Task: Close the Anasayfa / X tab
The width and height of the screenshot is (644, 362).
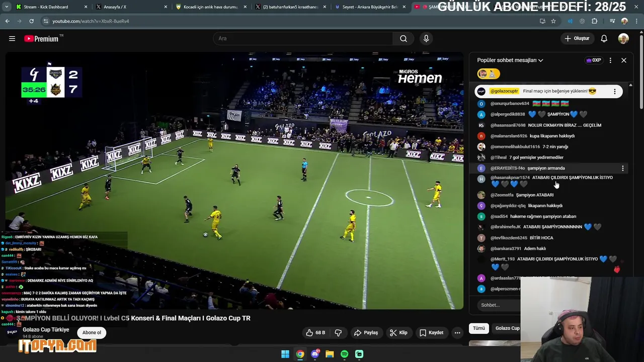Action: [x=166, y=7]
